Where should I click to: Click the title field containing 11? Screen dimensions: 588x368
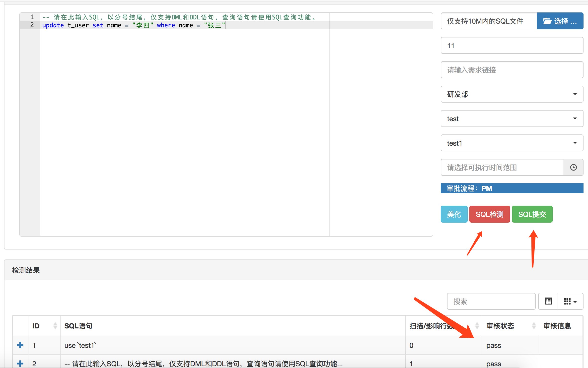[512, 45]
